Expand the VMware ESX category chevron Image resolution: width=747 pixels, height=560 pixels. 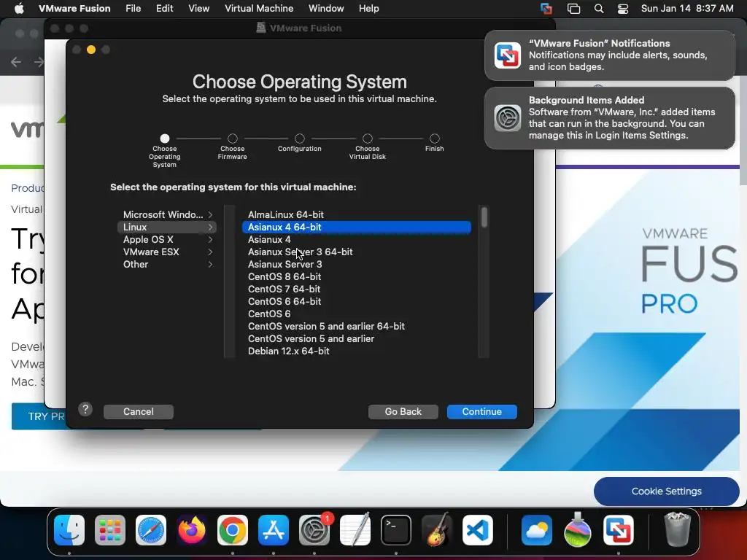(x=210, y=252)
